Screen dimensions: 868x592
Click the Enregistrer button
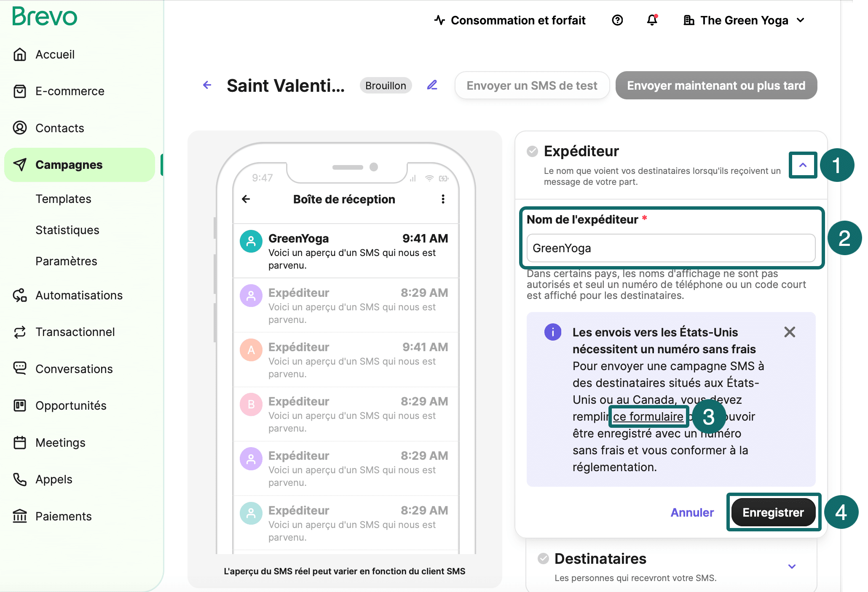[x=773, y=512]
